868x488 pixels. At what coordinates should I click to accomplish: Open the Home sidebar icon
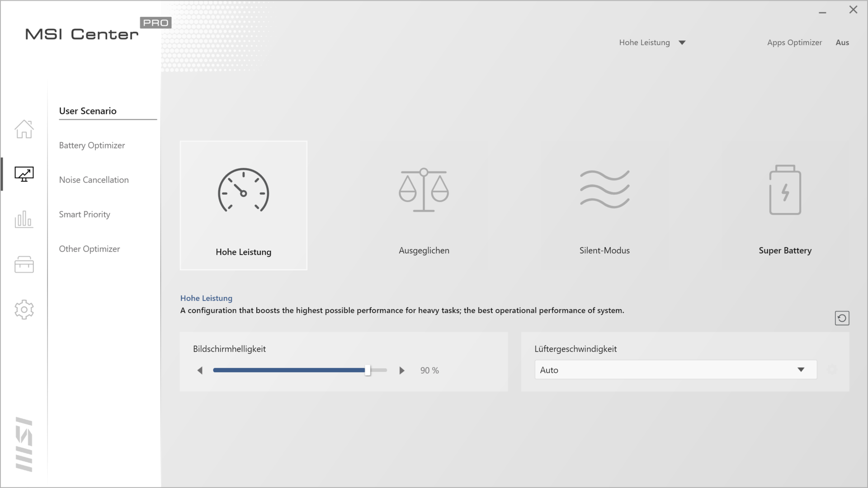click(24, 129)
